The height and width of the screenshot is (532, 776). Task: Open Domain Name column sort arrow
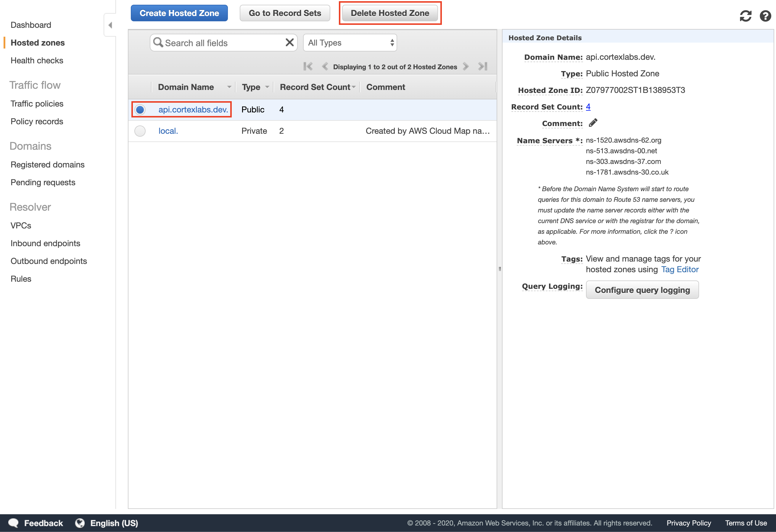click(x=229, y=87)
